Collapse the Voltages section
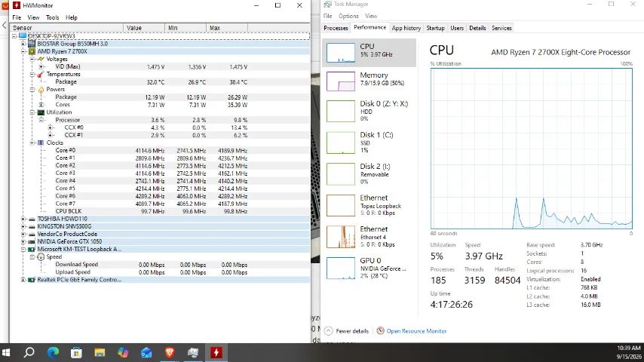The image size is (644, 362). tap(32, 59)
